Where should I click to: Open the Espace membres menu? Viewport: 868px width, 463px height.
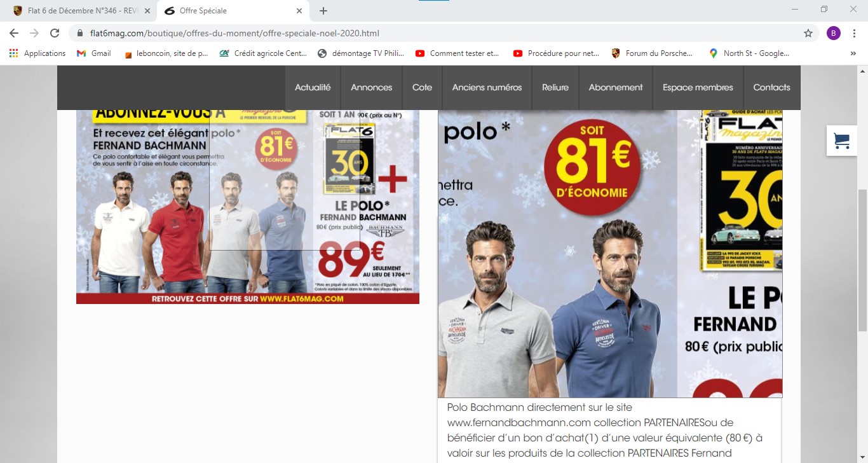tap(698, 88)
